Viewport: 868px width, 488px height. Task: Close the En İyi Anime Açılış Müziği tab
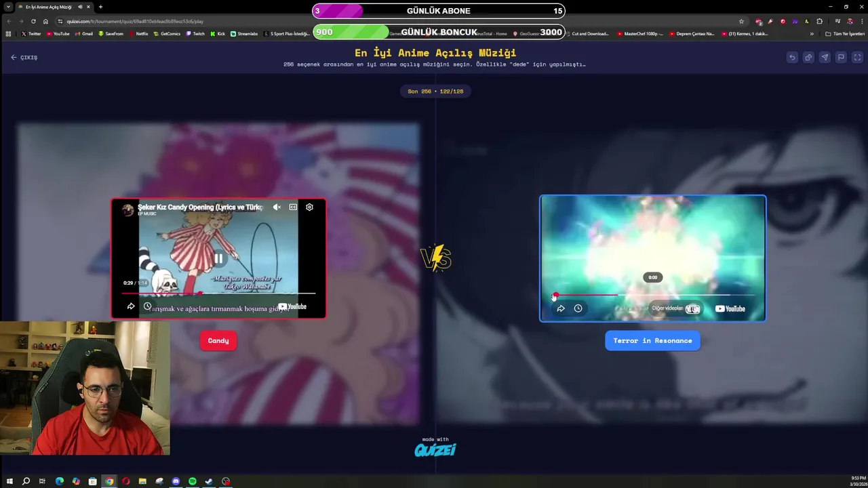point(88,7)
